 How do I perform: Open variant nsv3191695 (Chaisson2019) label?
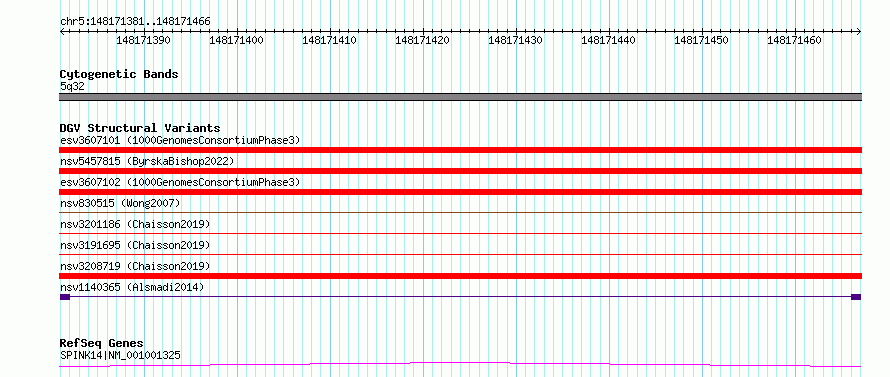pyautogui.click(x=135, y=245)
